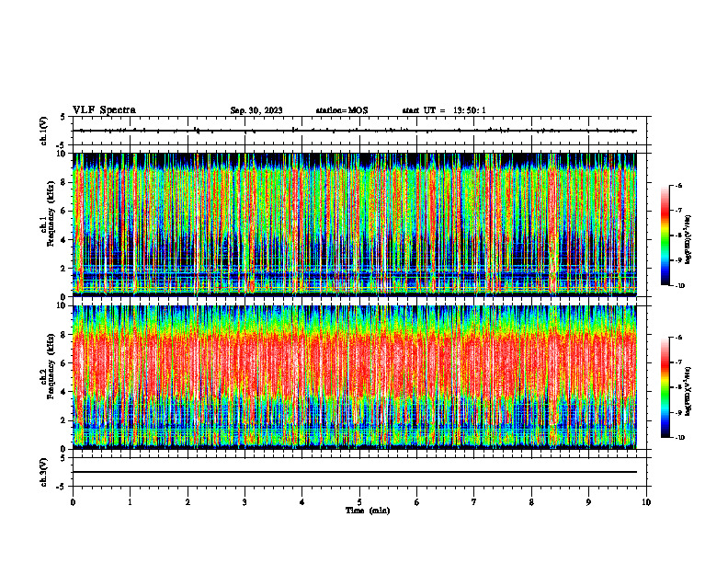
Task: Click inside the ch.2 spectrogram panel
Action: click(355, 377)
